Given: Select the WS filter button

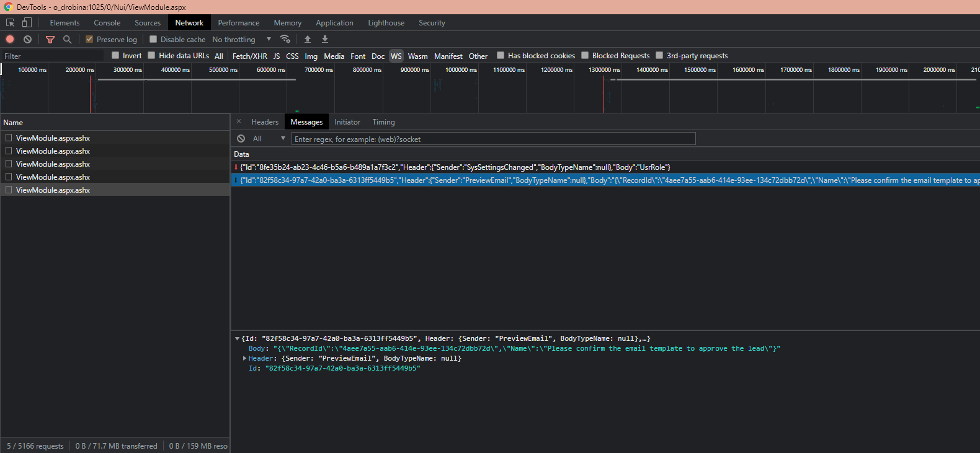Looking at the screenshot, I should [396, 56].
